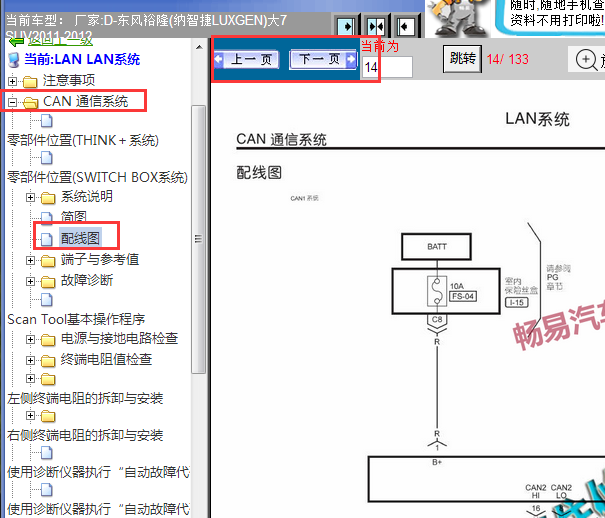Select 电源与接地电路检查 tree item

tap(119, 338)
